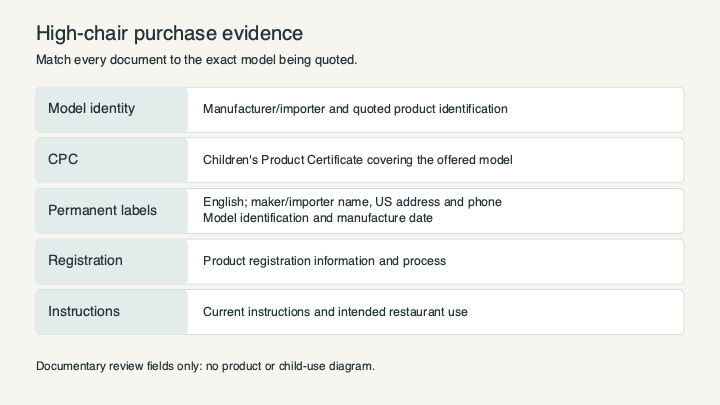This screenshot has width=720, height=405.
Task: Click the footnote 'Documentary review fields only'
Action: pyautogui.click(x=118, y=366)
